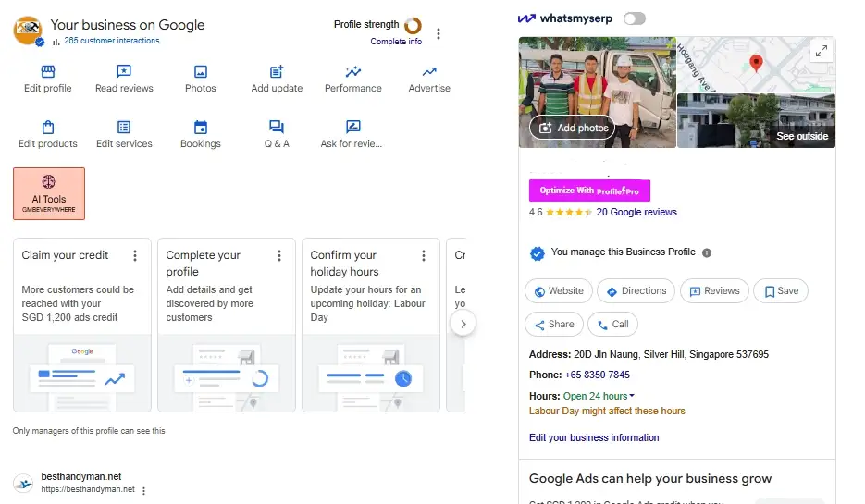The height and width of the screenshot is (504, 865).
Task: Click Ask for reviews icon
Action: coord(353,127)
